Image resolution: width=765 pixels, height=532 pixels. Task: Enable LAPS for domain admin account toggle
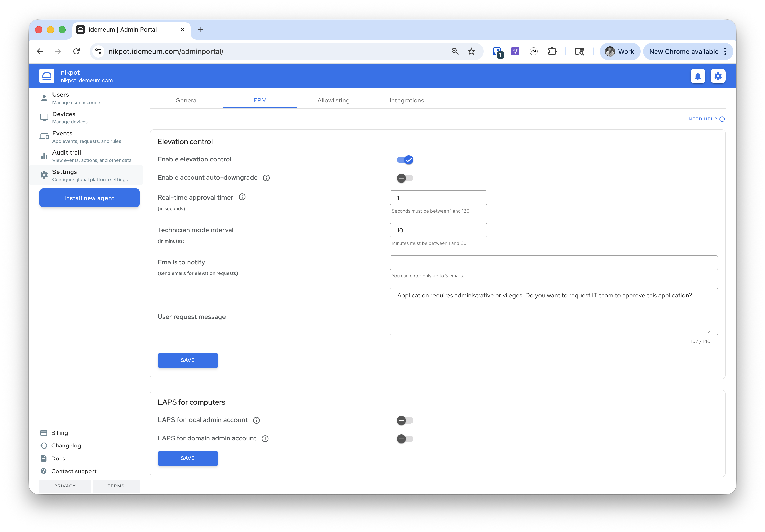click(405, 439)
